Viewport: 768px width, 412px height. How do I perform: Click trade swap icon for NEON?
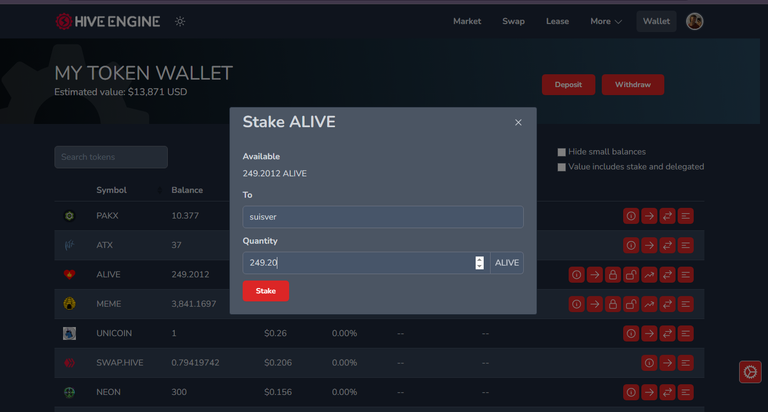click(667, 392)
